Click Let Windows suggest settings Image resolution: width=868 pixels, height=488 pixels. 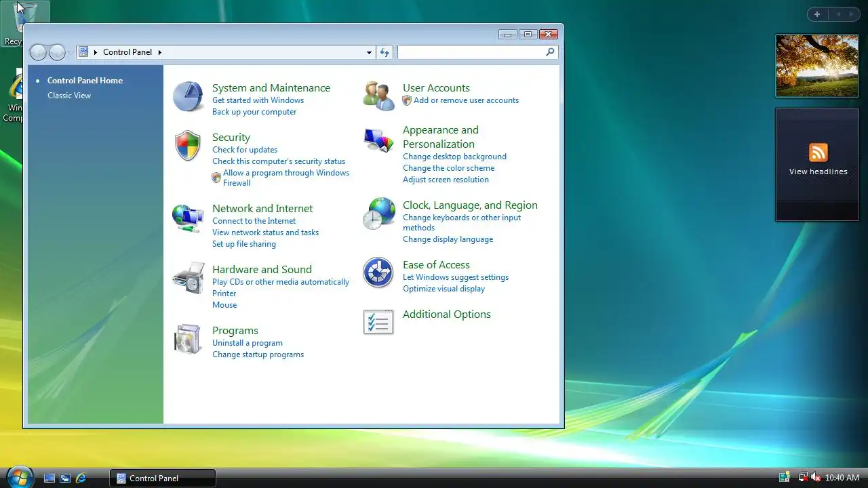[456, 277]
